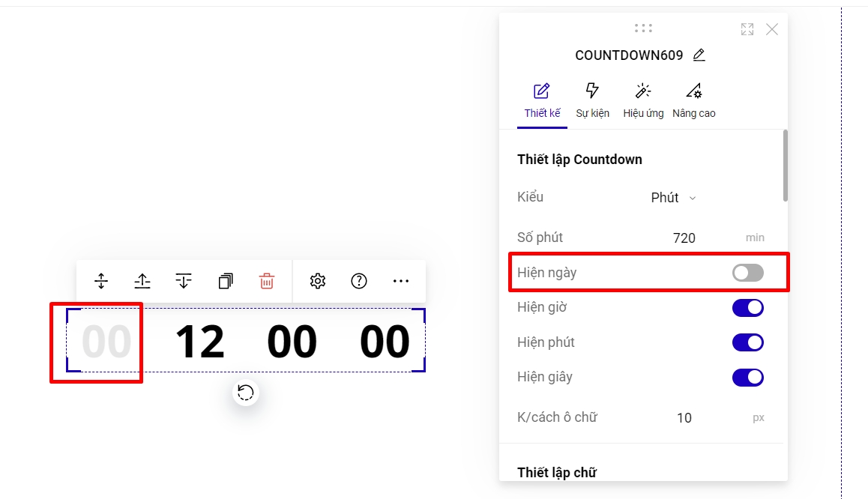This screenshot has width=868, height=499.
Task: Bring element to front layer icon
Action: 142,281
